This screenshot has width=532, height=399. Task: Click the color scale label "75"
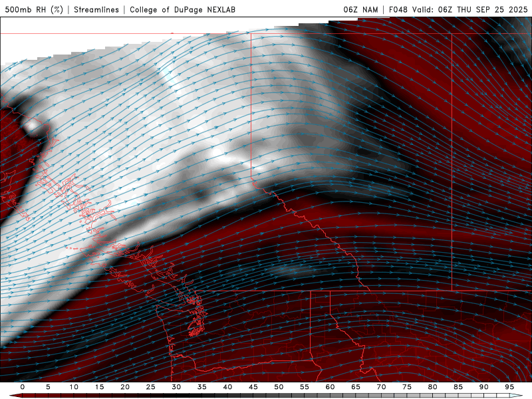point(407,387)
